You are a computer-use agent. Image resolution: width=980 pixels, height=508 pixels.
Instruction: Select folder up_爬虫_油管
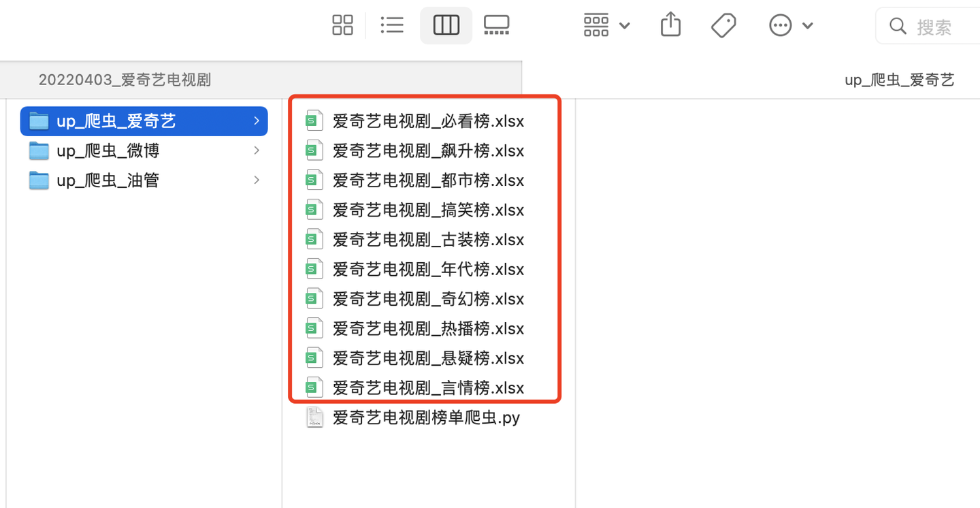point(144,180)
